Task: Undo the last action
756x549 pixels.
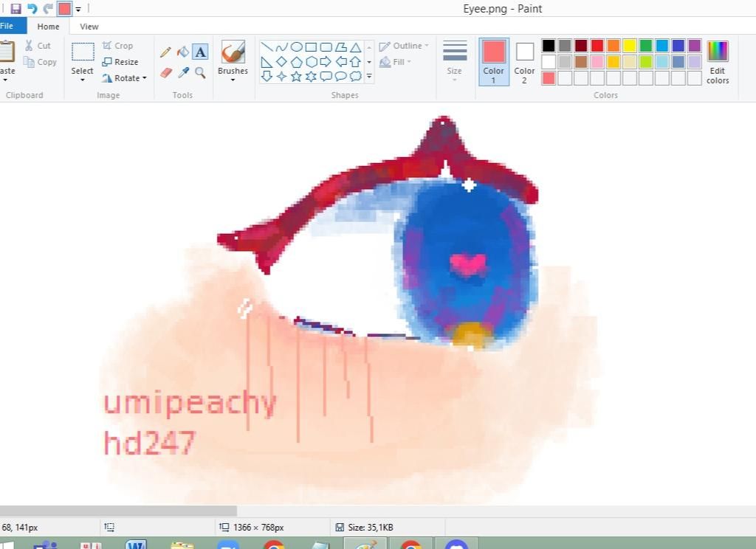Action: 32,9
